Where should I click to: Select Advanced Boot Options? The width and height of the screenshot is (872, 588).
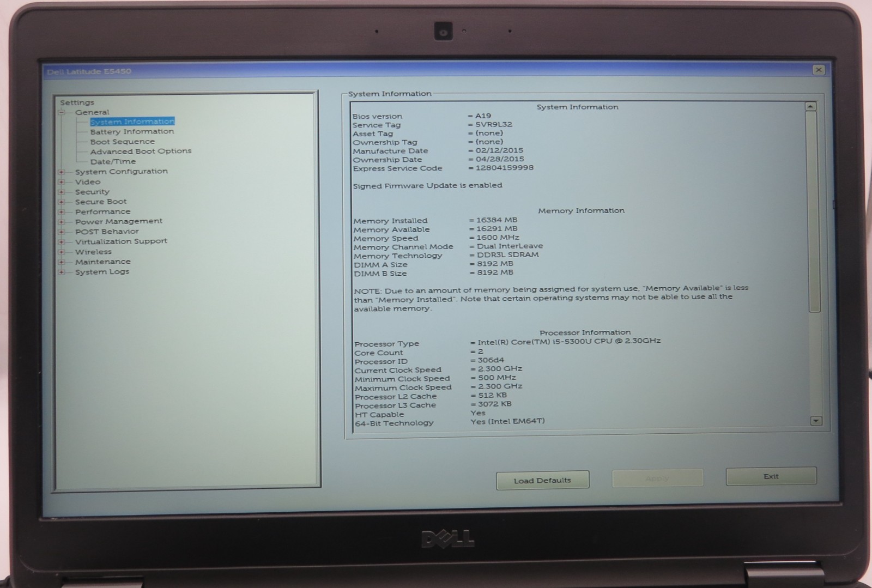(x=141, y=151)
